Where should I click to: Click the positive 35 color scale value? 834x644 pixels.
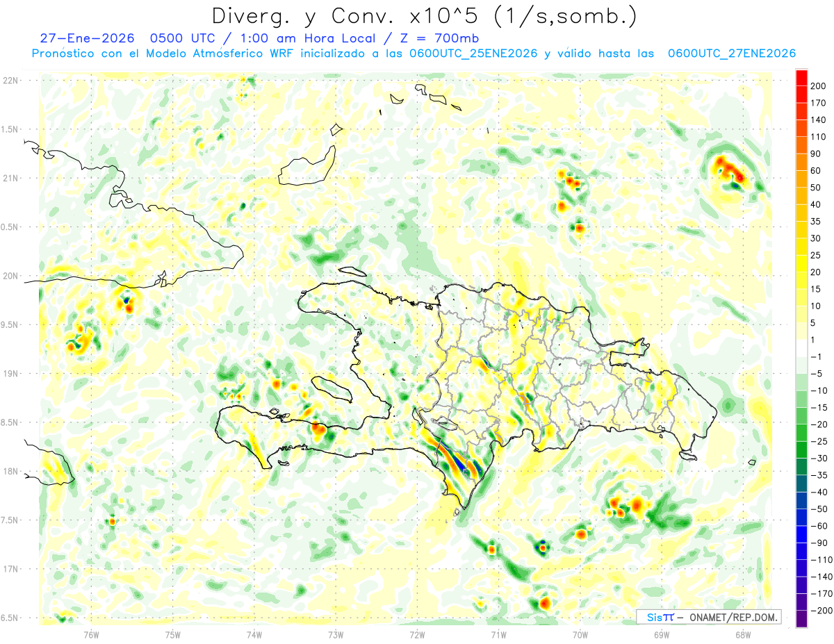[817, 222]
